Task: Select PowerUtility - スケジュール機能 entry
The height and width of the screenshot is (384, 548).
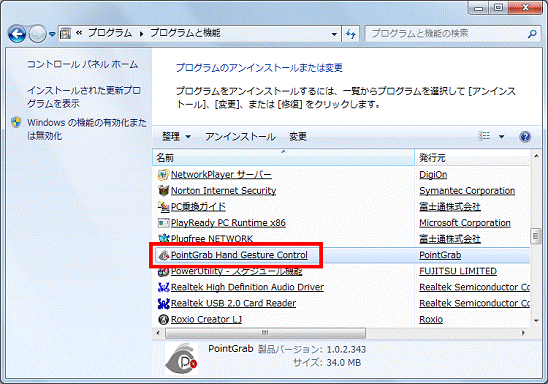Action: 237,271
